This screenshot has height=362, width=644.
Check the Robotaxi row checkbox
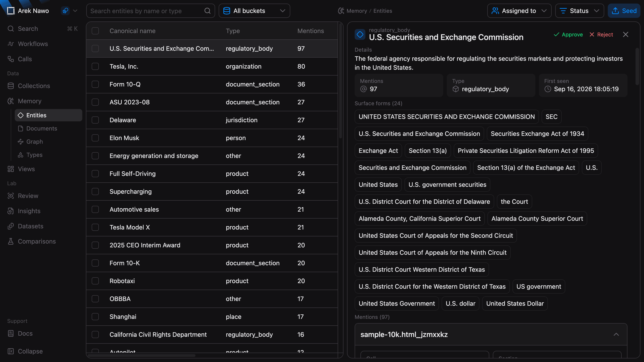click(95, 281)
